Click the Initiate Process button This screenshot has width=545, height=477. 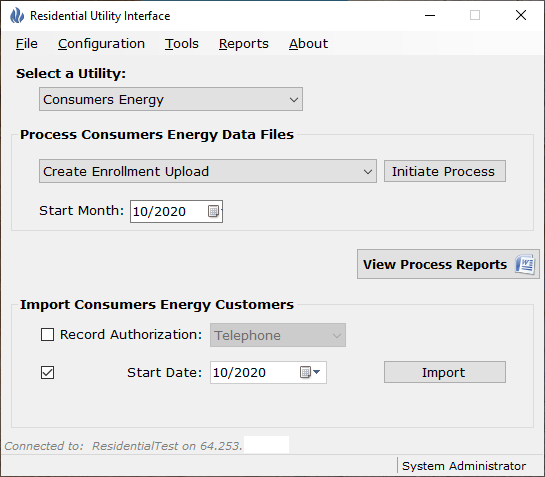pos(445,171)
